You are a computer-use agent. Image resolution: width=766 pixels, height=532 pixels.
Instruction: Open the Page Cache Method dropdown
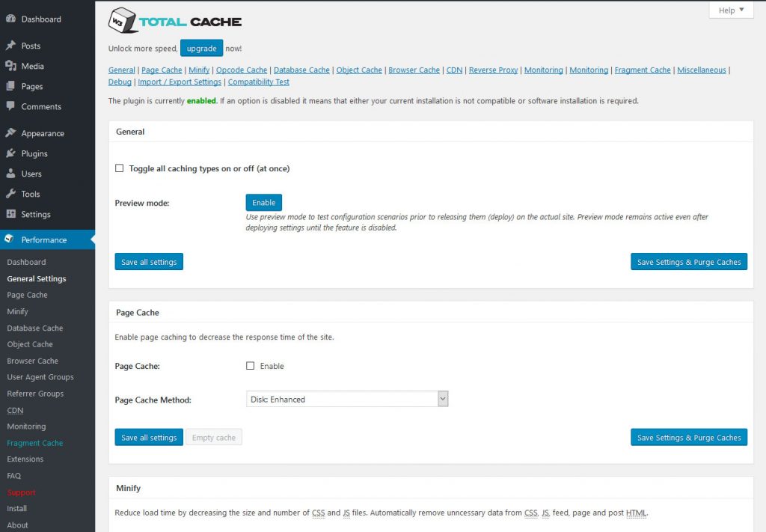pyautogui.click(x=346, y=399)
